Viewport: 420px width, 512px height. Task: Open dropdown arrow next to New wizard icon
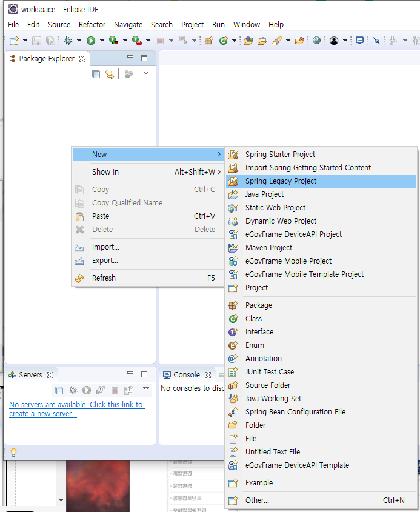pos(25,41)
